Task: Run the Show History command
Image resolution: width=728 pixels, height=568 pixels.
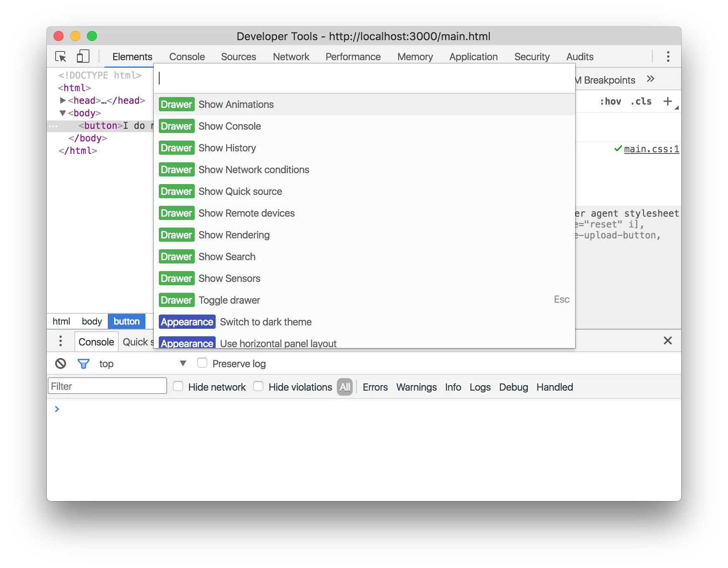Action: click(364, 148)
